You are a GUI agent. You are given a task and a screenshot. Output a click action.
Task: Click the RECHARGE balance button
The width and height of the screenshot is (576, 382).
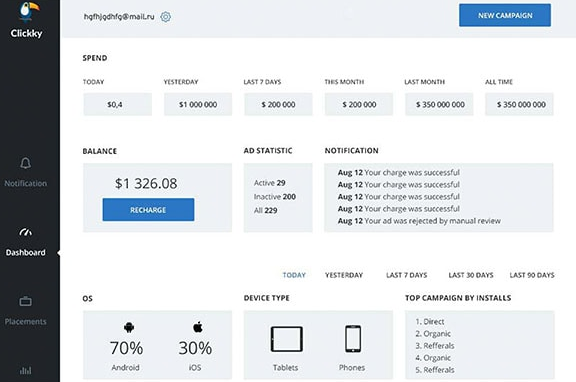click(148, 210)
